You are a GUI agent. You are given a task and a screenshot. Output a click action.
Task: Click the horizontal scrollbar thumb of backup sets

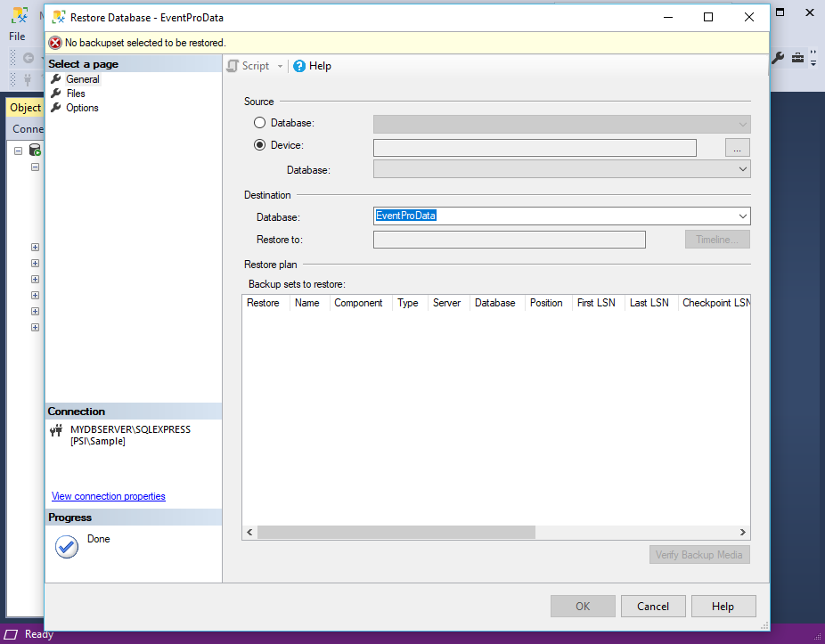click(x=396, y=533)
